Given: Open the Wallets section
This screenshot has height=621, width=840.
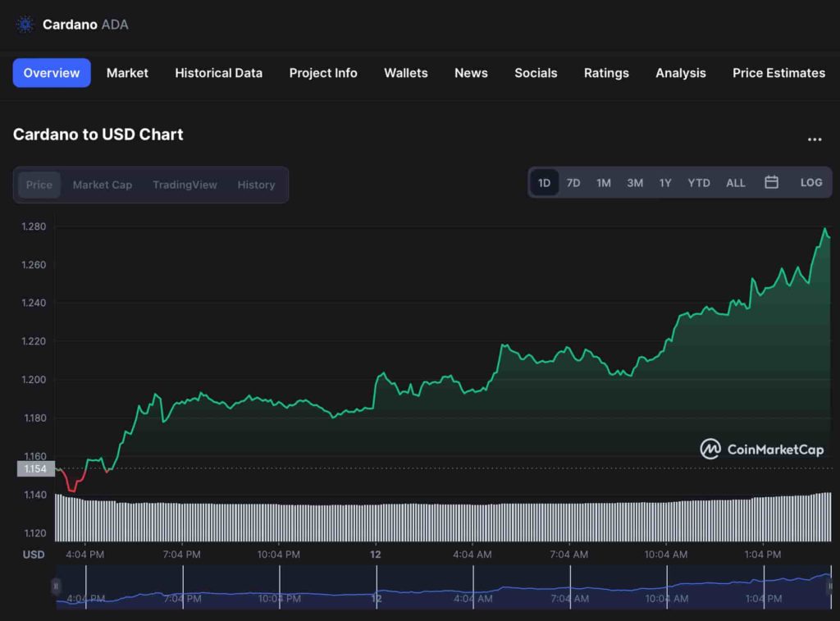Looking at the screenshot, I should click(405, 73).
